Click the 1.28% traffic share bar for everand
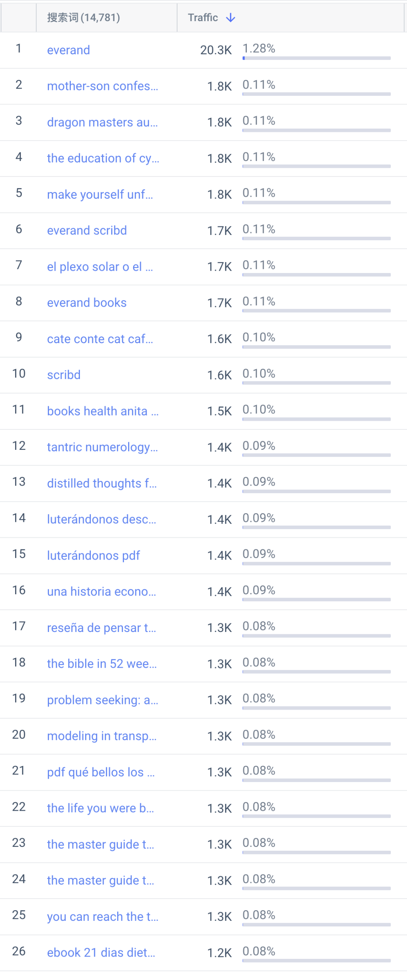The width and height of the screenshot is (407, 980). [317, 58]
